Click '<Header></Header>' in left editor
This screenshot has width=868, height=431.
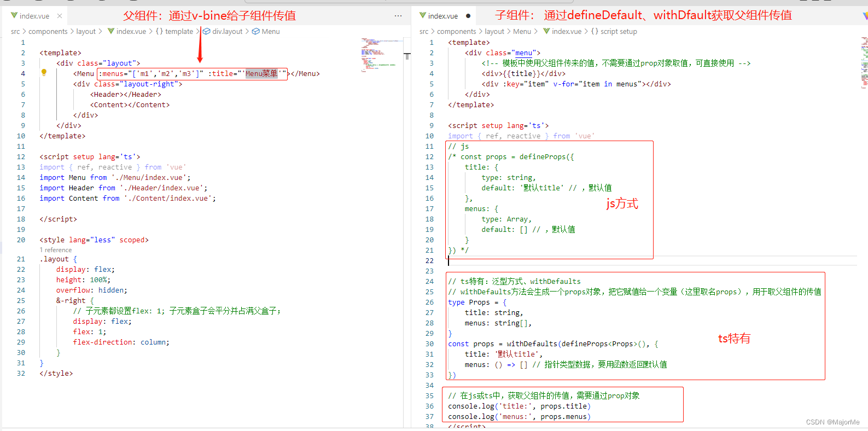pyautogui.click(x=125, y=95)
